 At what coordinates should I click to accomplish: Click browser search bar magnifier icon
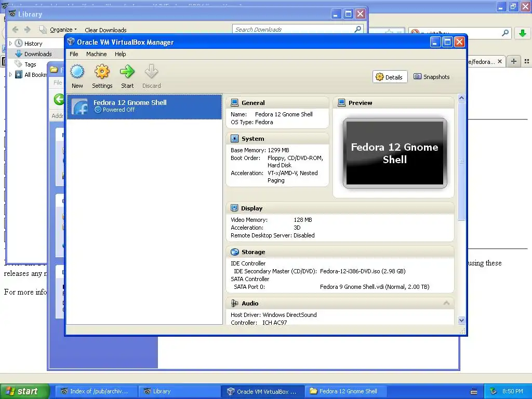pos(505,33)
